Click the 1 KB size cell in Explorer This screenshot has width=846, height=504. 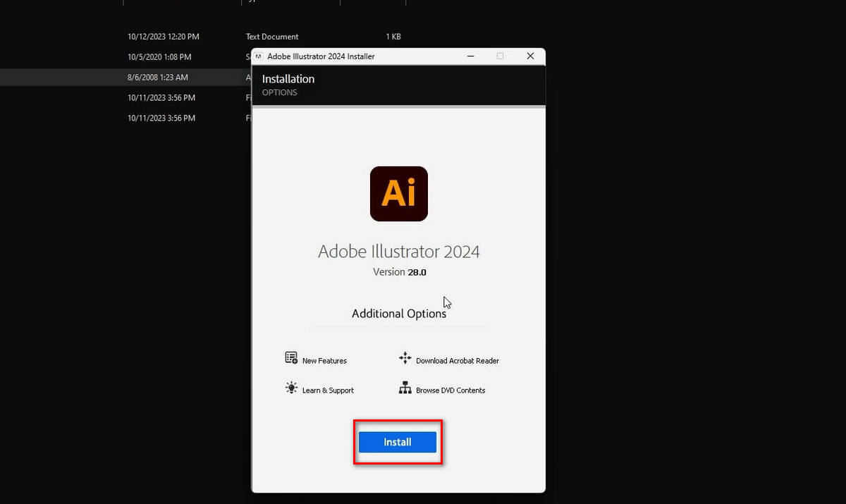(393, 37)
